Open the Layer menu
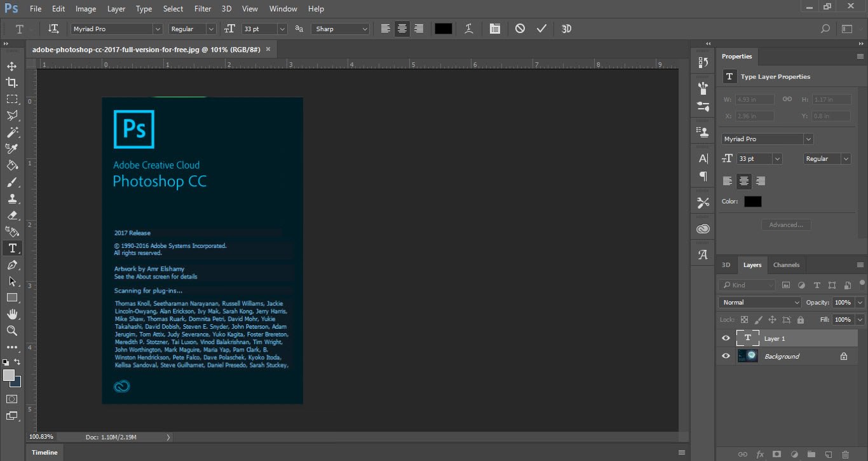The height and width of the screenshot is (461, 868). coord(116,9)
